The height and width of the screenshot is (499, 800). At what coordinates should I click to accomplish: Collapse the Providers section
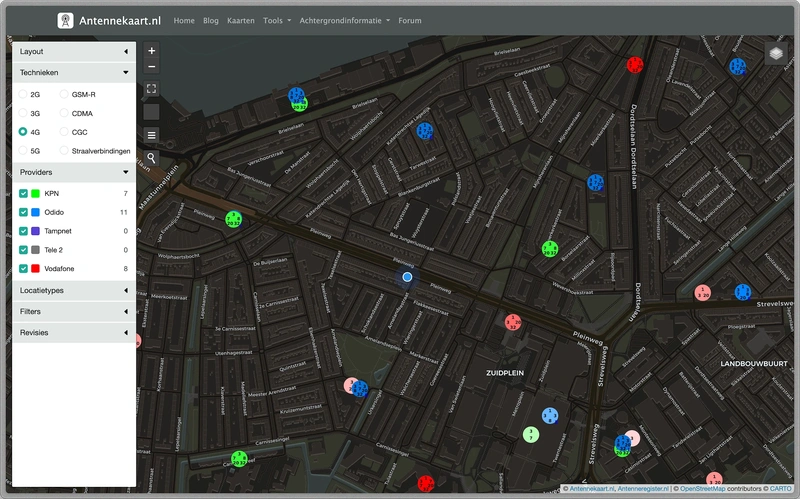[74, 172]
